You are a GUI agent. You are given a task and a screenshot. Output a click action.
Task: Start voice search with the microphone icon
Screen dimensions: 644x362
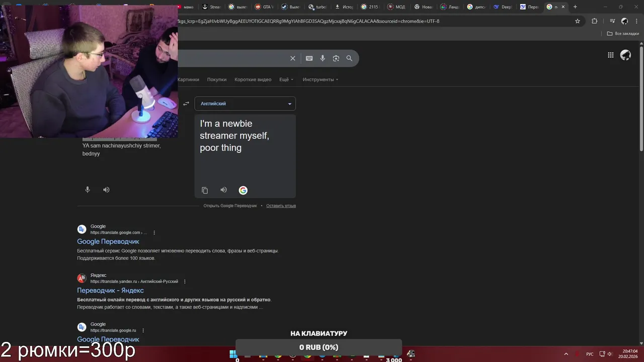point(323,58)
